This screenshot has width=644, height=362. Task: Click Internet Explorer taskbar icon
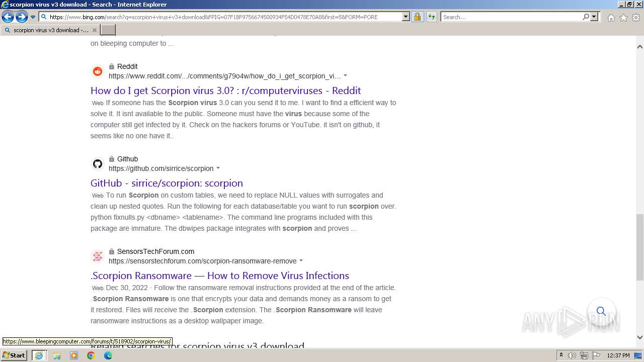click(39, 355)
